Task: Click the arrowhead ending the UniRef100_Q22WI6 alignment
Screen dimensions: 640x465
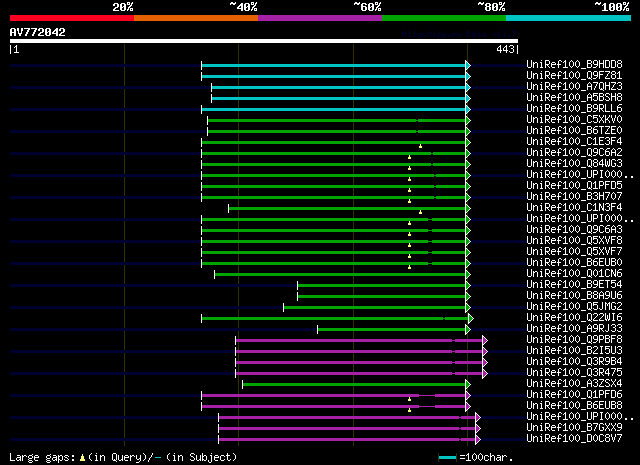Action: point(471,318)
